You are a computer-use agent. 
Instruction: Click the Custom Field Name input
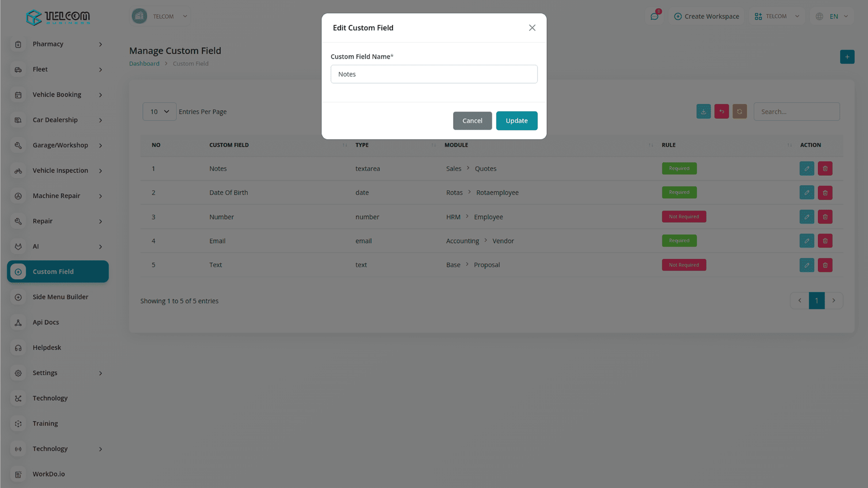click(434, 74)
